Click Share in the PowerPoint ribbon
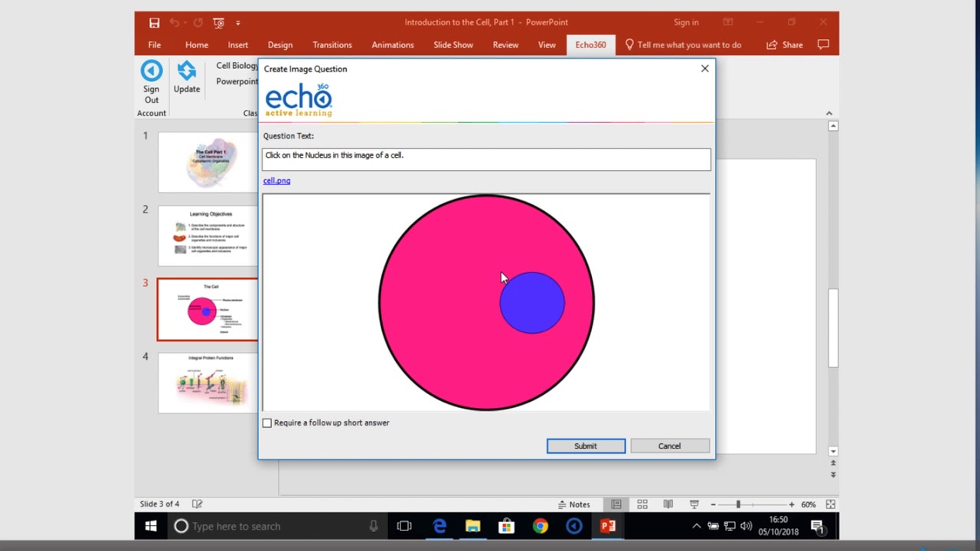980x551 pixels. [x=785, y=44]
